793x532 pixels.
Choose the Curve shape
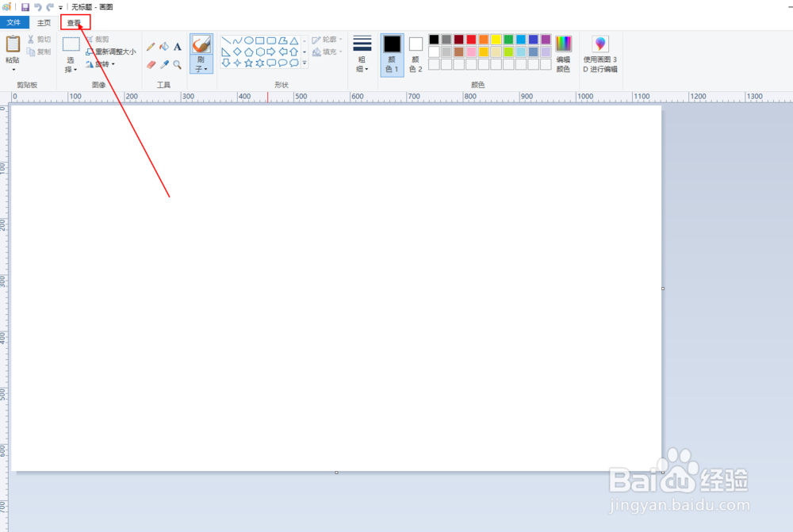[x=237, y=40]
